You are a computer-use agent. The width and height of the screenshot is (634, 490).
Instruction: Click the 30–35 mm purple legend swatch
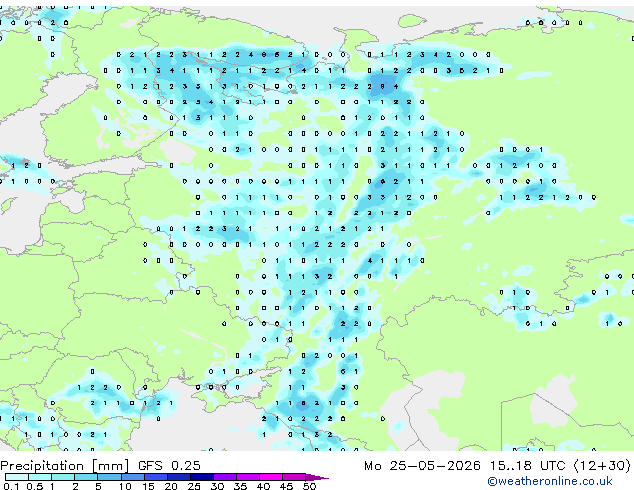tap(225, 477)
